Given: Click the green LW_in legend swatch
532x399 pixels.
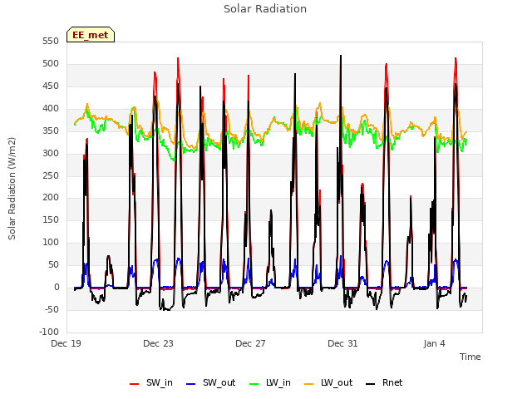Looking at the screenshot, I should (x=254, y=384).
